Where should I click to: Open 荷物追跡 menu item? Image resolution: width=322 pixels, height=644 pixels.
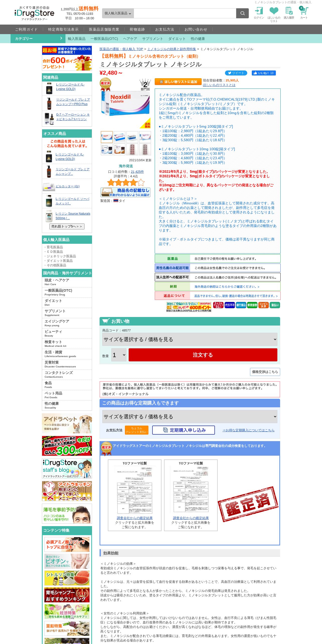(137, 29)
